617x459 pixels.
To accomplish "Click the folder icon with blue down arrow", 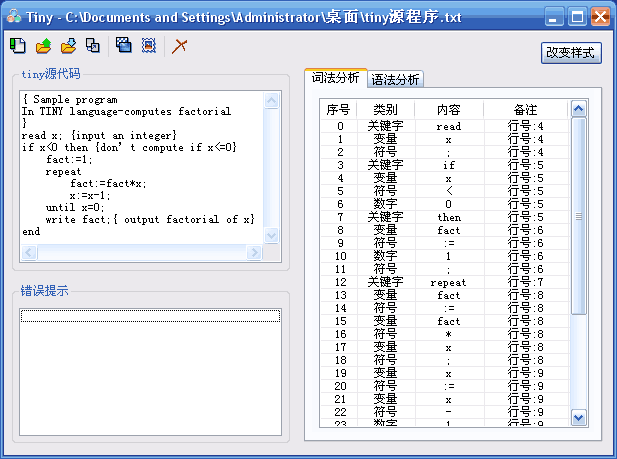I will 68,45.
